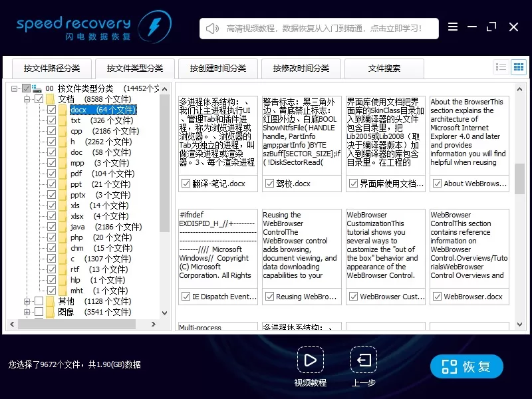Click the speed recovery lightning logo
Image resolution: width=532 pixels, height=399 pixels.
(x=155, y=27)
